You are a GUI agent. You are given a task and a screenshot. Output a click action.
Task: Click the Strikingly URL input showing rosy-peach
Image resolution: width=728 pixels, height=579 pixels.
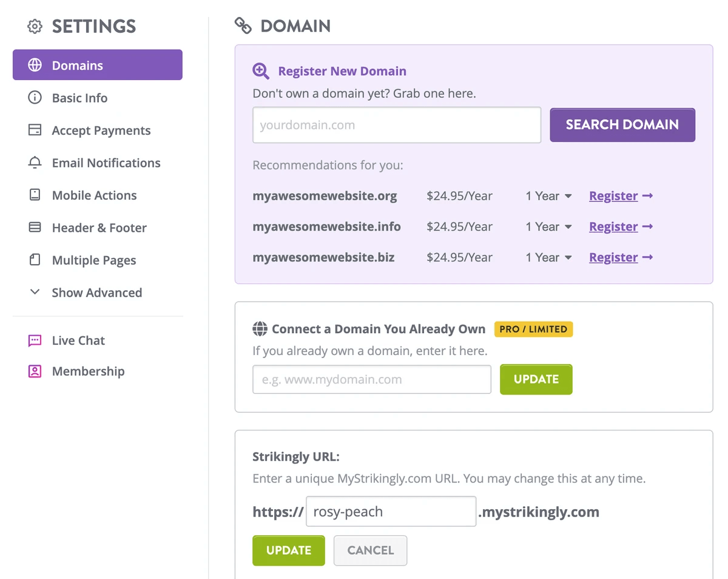point(391,511)
